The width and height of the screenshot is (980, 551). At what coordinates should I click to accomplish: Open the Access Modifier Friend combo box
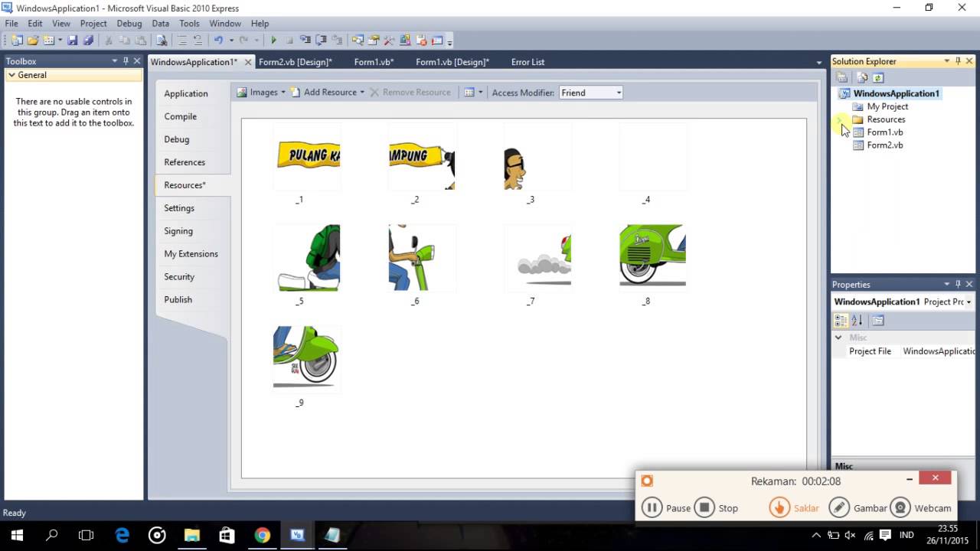coord(591,93)
